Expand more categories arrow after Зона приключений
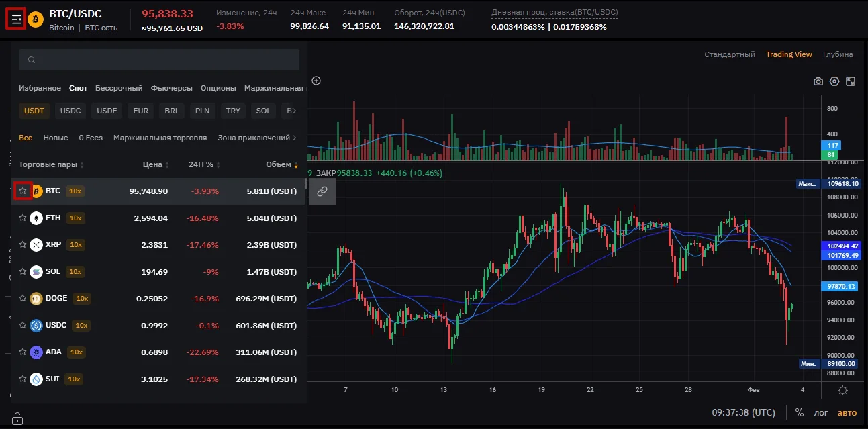The image size is (868, 429). [x=295, y=138]
